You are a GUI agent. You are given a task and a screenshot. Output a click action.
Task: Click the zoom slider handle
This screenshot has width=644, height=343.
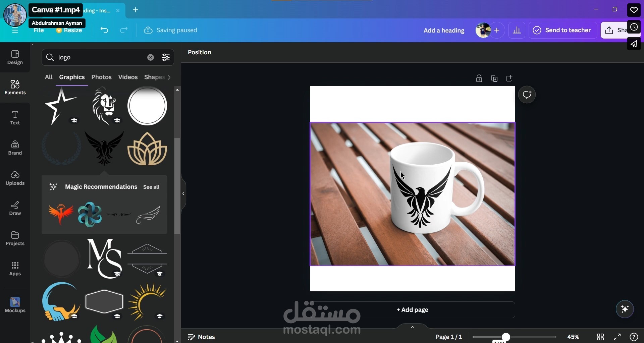(x=506, y=337)
